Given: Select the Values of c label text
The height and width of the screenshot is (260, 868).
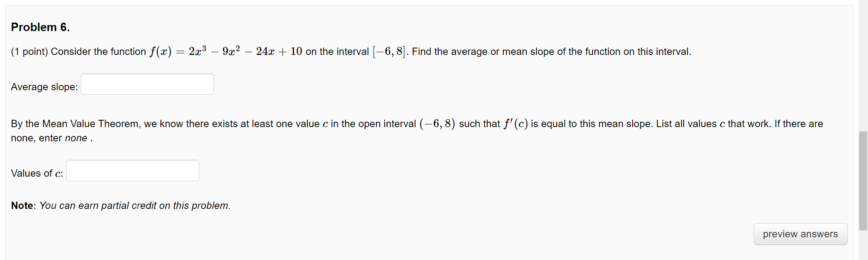Looking at the screenshot, I should (x=36, y=173).
